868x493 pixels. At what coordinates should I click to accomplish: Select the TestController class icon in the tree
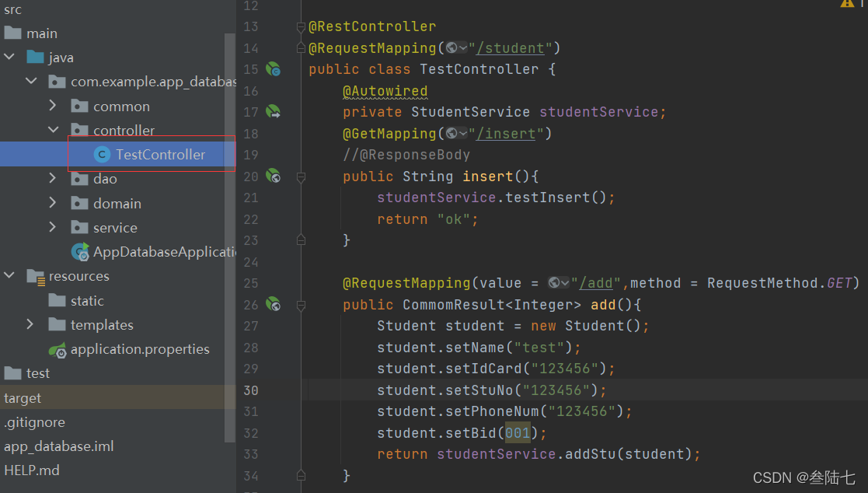pyautogui.click(x=102, y=155)
